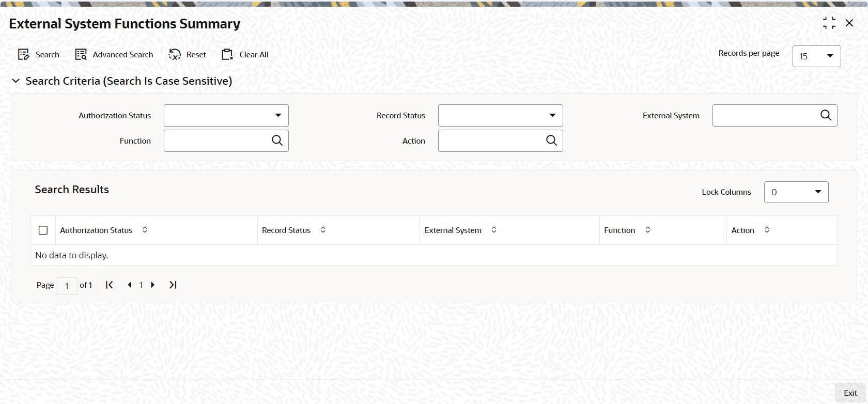
Task: Open Advanced Search
Action: click(114, 55)
